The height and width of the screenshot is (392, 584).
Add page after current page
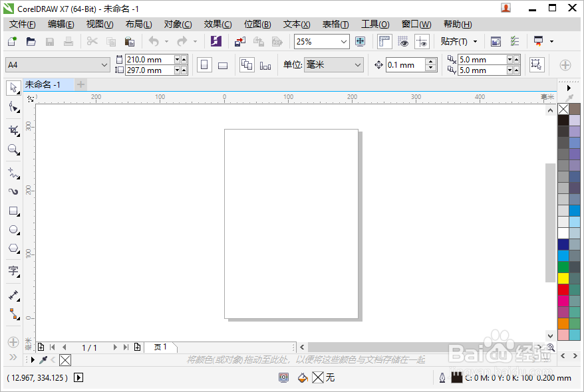[138, 347]
